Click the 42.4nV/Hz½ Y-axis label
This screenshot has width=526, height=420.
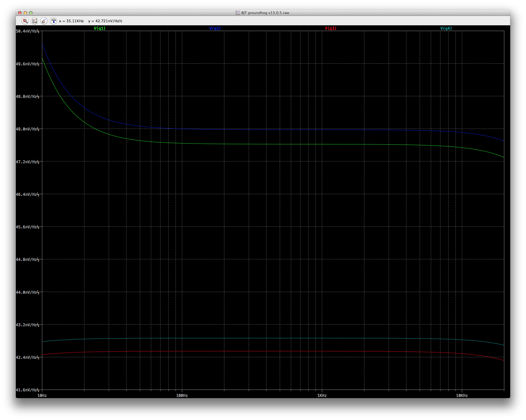28,357
